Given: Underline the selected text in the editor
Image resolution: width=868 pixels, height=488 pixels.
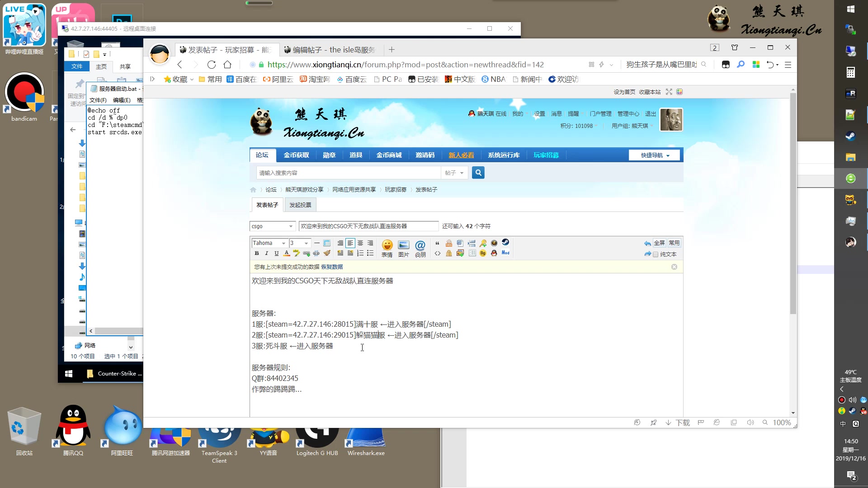Looking at the screenshot, I should click(x=277, y=253).
